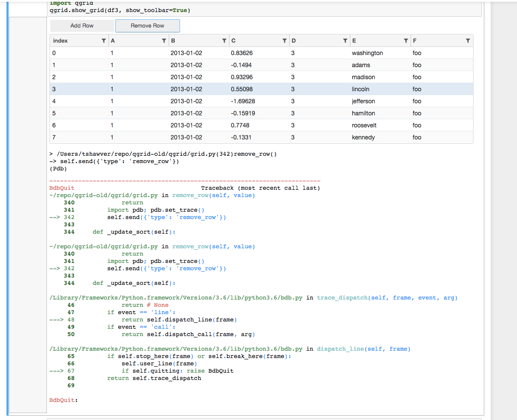The width and height of the screenshot is (517, 420).
Task: Open filter icon for column D
Action: pyautogui.click(x=345, y=41)
